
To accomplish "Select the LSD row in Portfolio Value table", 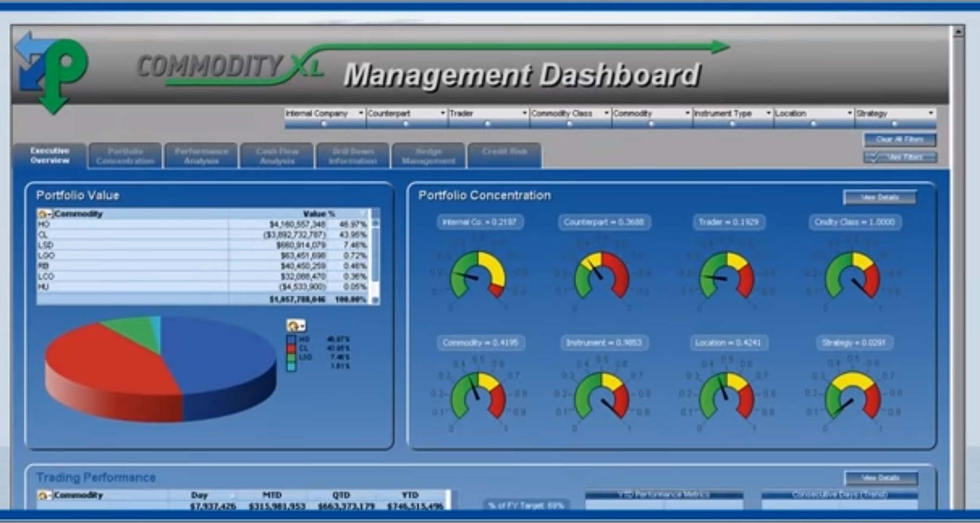I will (x=204, y=245).
